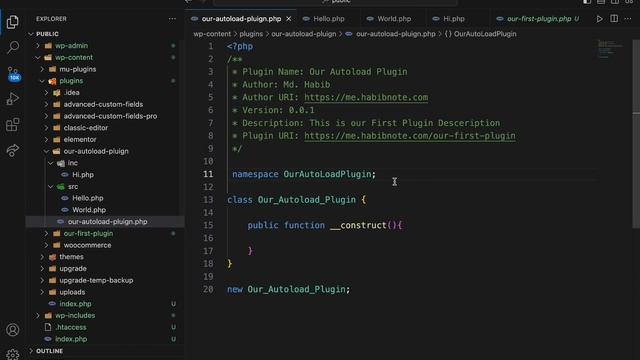Screen dimensions: 640x360
Task: Open the Manage gear icon
Action: pos(13,354)
